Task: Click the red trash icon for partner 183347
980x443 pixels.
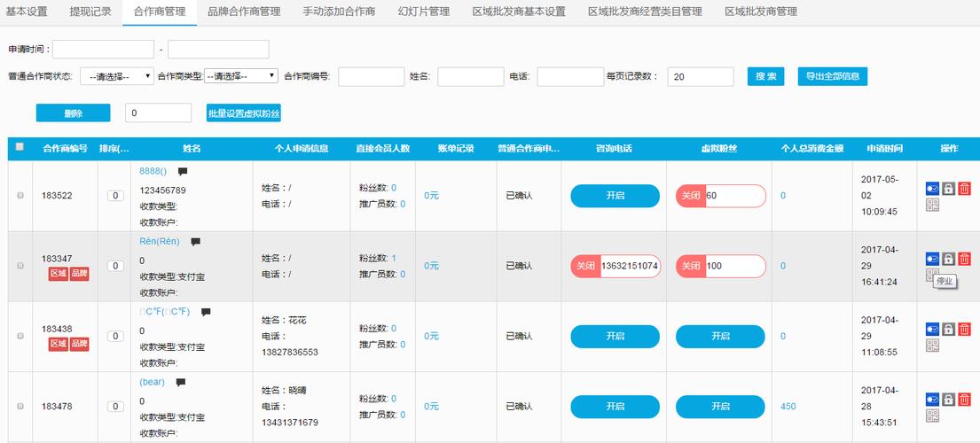Action: [x=964, y=259]
